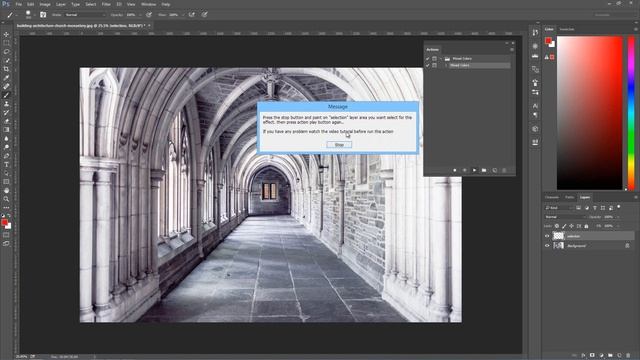Open the Image menu
The image size is (640, 360).
pos(45,4)
